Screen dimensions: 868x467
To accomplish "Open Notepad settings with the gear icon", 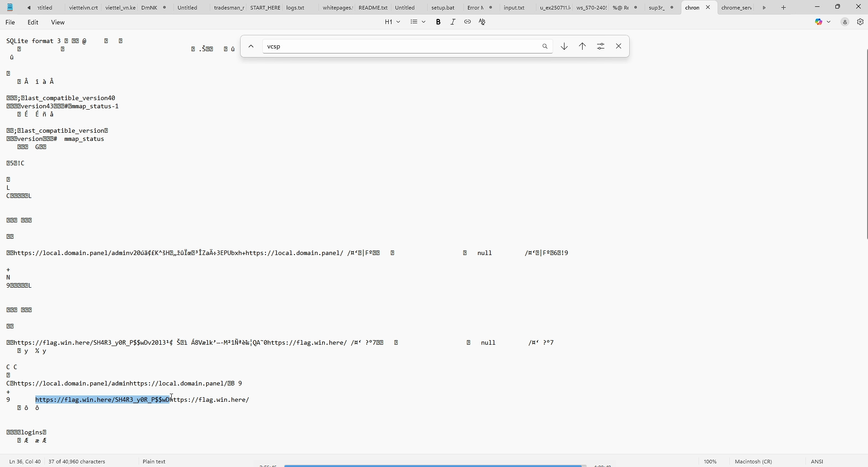I will (860, 22).
